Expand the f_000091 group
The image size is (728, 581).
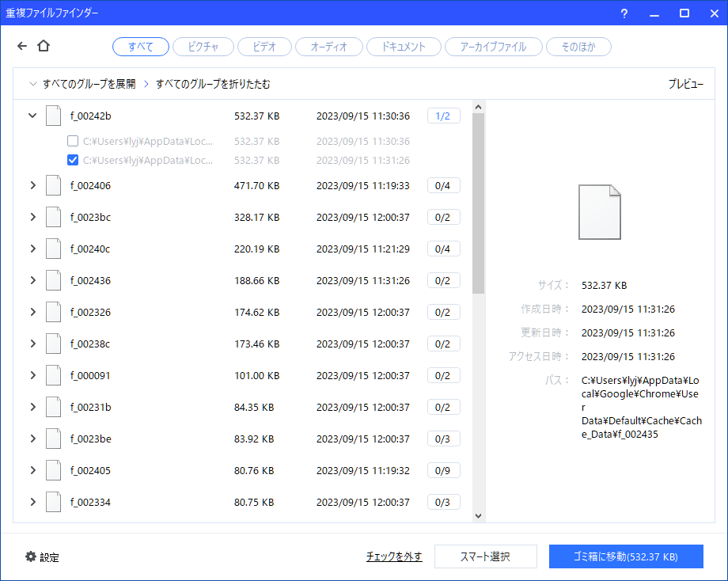coord(32,374)
